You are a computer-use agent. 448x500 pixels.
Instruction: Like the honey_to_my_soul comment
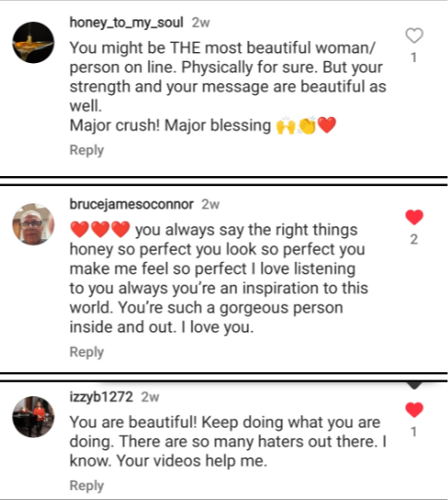[x=414, y=36]
